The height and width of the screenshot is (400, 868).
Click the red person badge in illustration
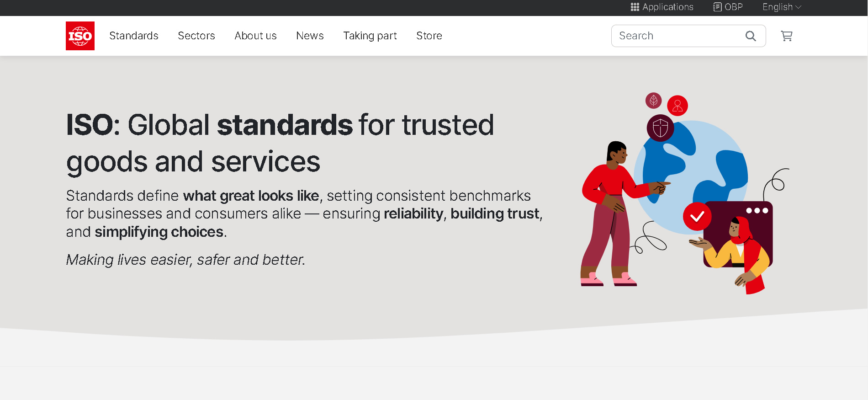pyautogui.click(x=677, y=106)
